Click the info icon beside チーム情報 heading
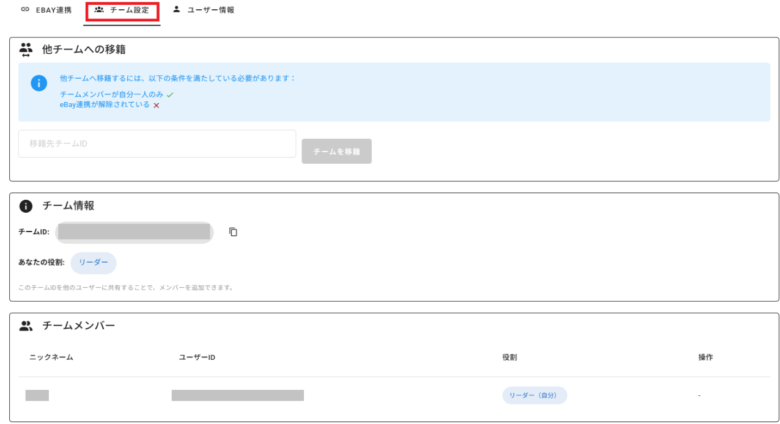Screen dimensions: 780x424 point(26,206)
